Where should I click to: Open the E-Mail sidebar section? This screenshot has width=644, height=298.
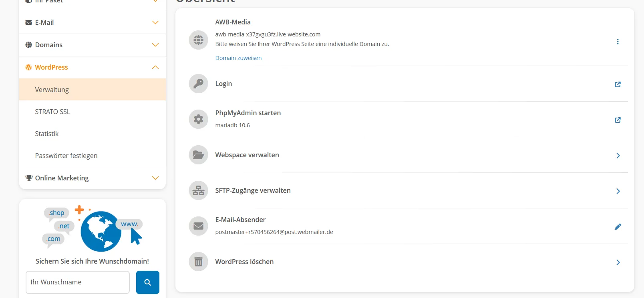tap(93, 22)
